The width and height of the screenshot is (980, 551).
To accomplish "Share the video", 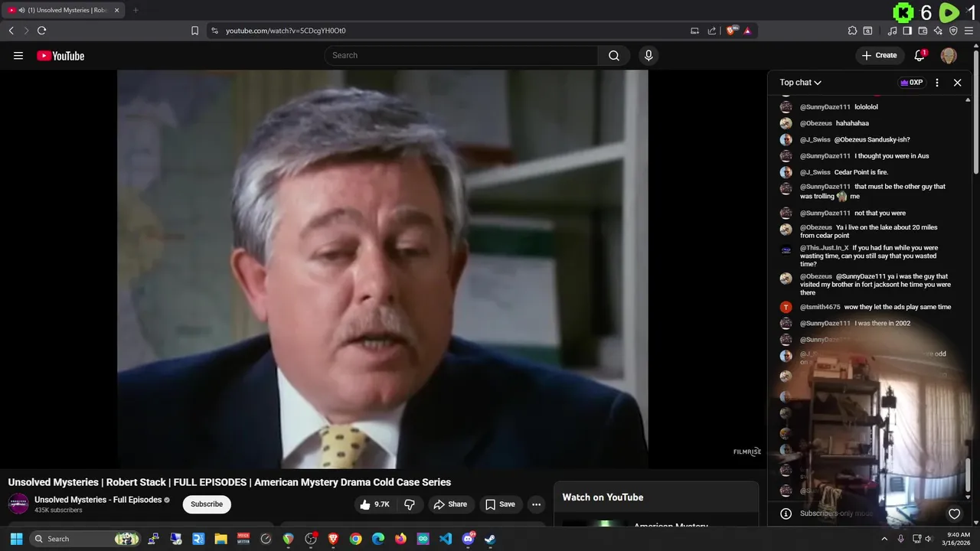I will click(449, 504).
